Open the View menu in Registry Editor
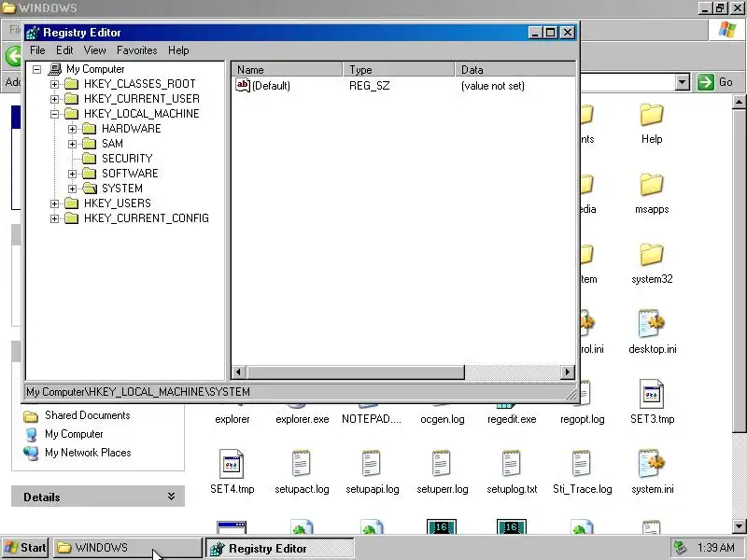 click(94, 50)
